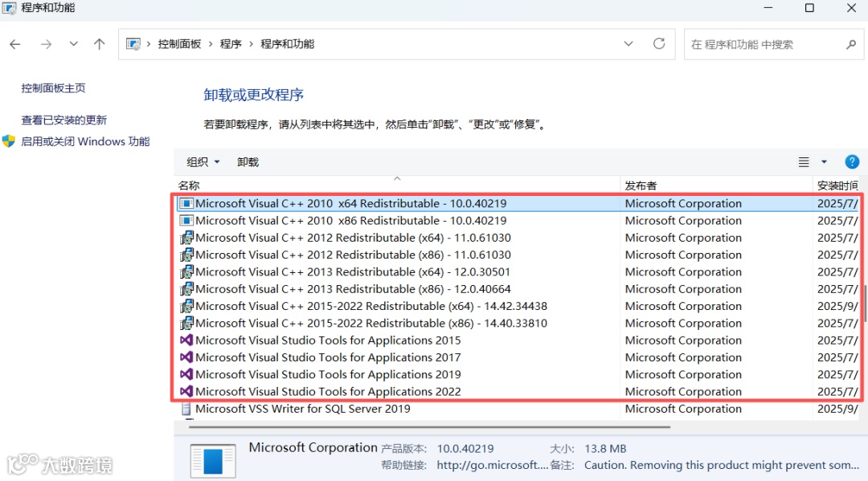
Task: Click the 程序和功能 breadcrumb
Action: pos(287,43)
